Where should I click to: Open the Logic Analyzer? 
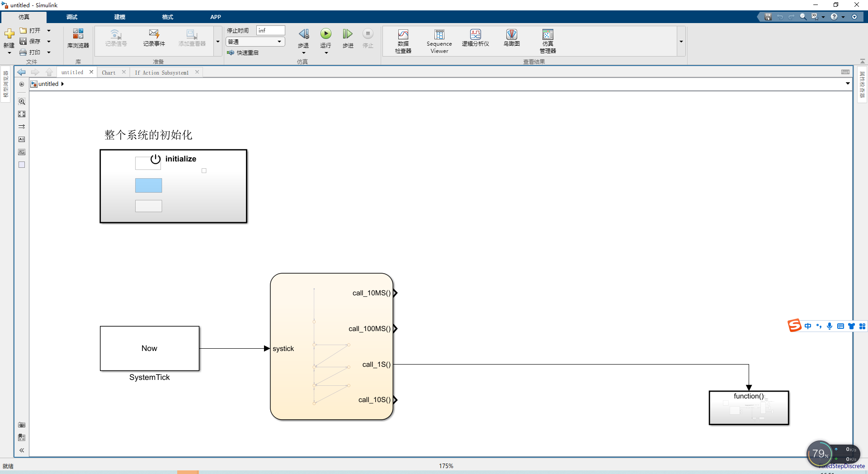[476, 38]
